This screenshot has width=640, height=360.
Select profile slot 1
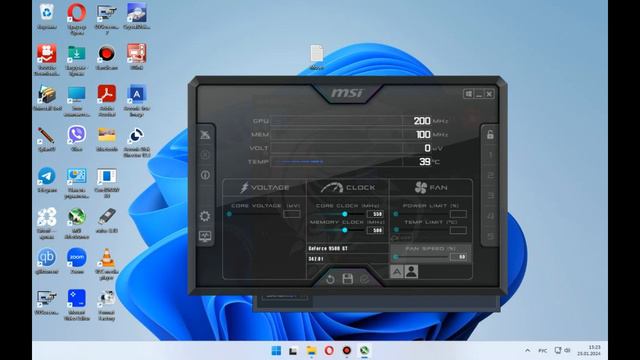(490, 155)
